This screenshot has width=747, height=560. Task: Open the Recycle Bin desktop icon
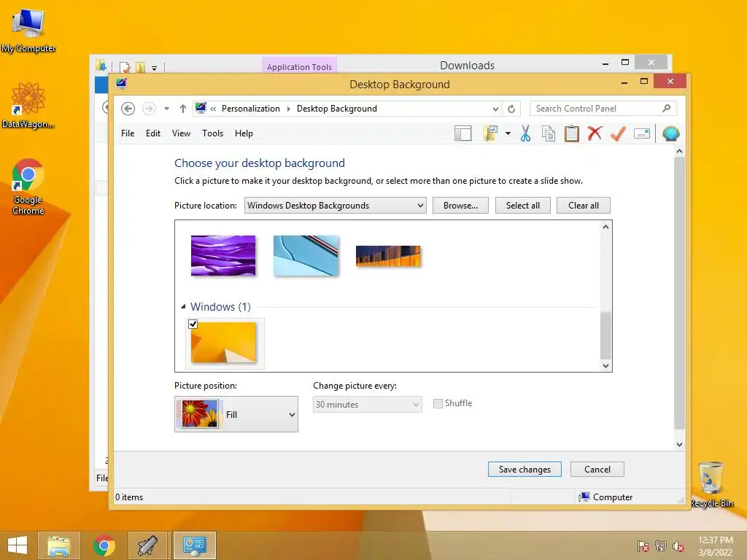(711, 484)
